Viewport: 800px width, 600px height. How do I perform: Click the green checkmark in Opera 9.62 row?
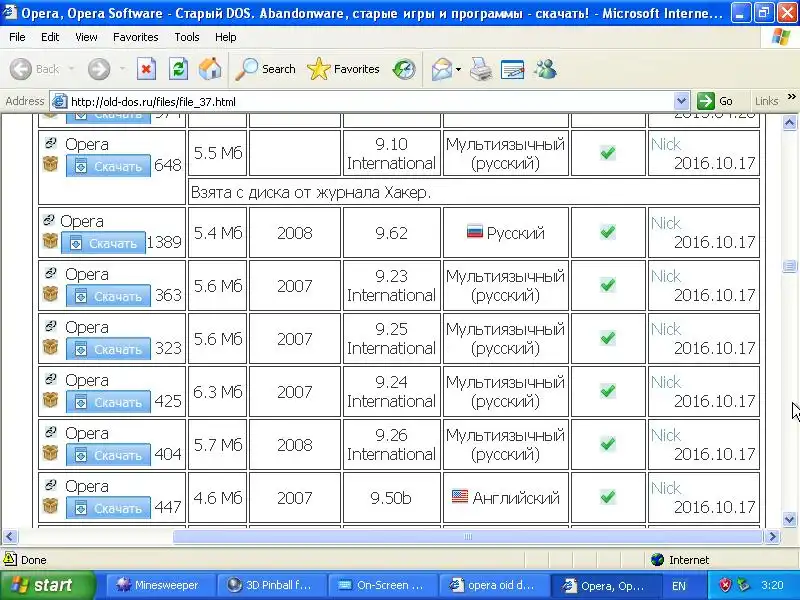(607, 232)
